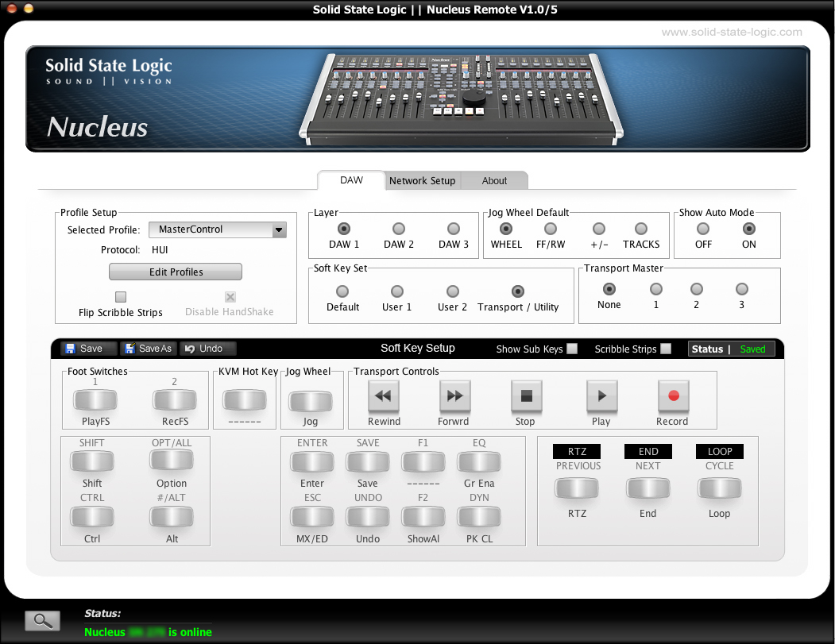The width and height of the screenshot is (835, 644).
Task: Click the Edit Profiles button
Action: pyautogui.click(x=176, y=272)
